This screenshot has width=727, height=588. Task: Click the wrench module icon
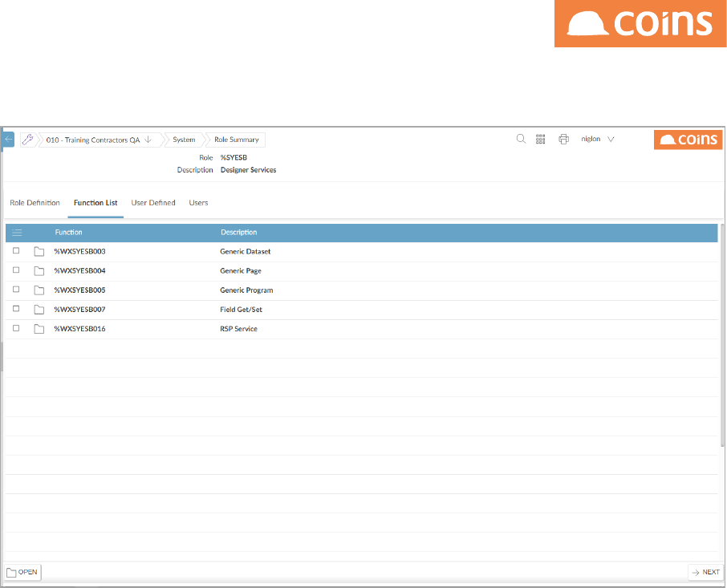(x=27, y=140)
